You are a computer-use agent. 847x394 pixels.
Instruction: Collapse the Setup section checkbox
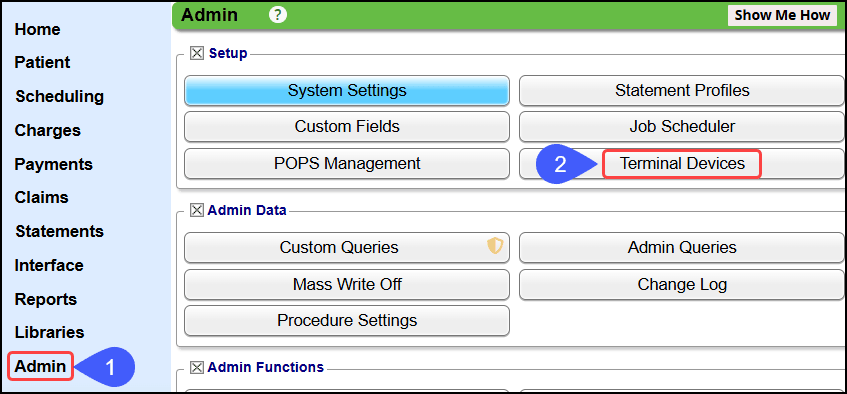197,53
